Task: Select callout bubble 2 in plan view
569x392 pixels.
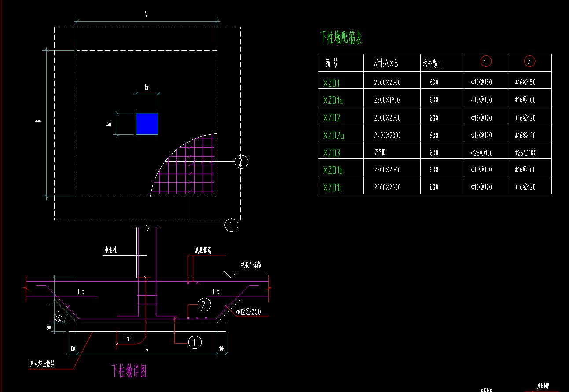Action: 241,162
